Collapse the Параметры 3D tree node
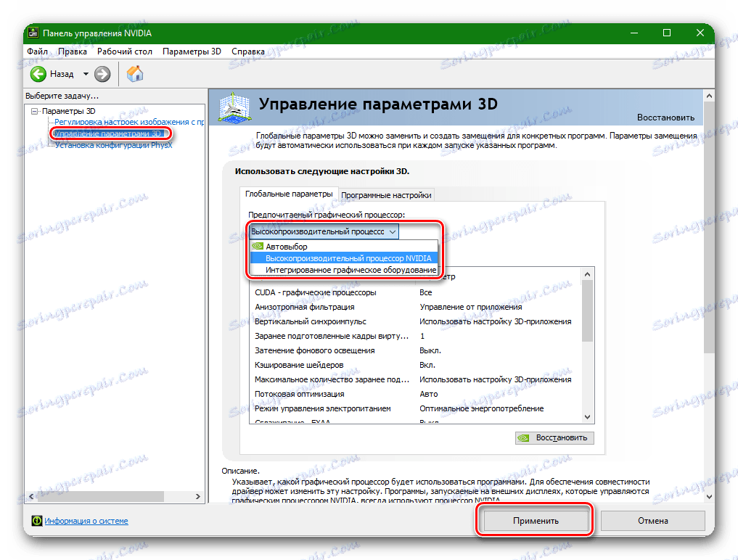The image size is (738, 560). 34,111
